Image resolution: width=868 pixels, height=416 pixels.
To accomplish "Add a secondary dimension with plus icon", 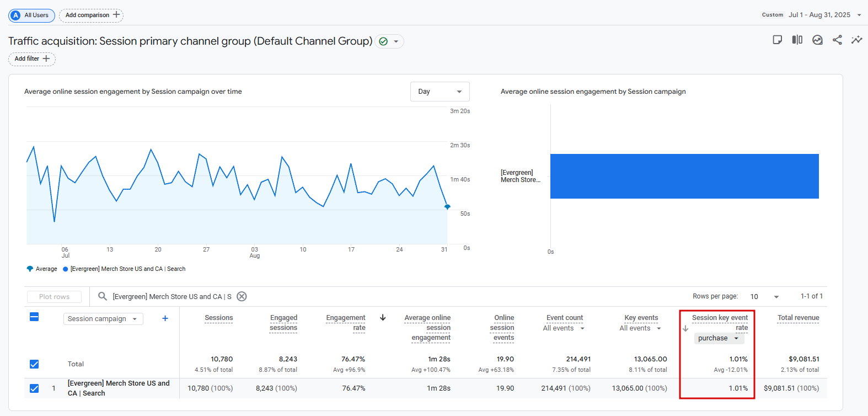I will [165, 318].
